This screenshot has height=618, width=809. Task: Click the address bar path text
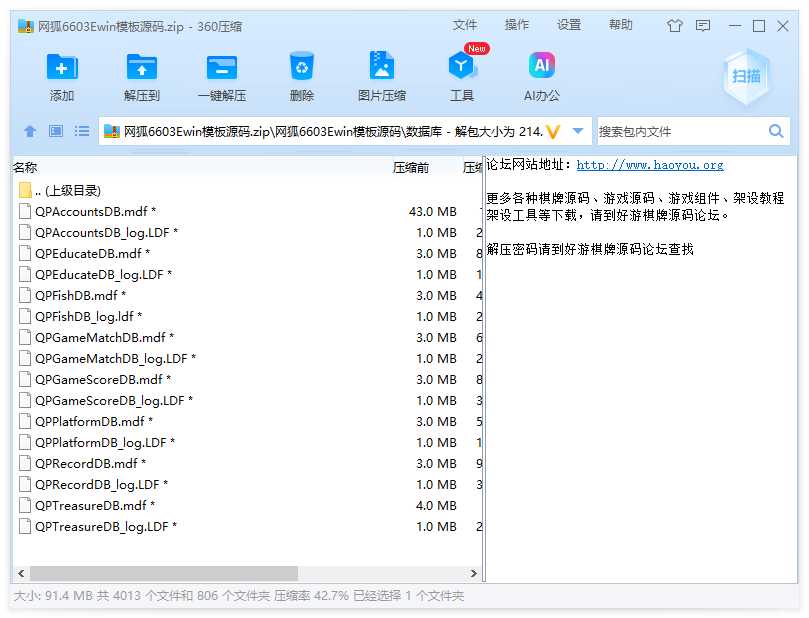[x=333, y=132]
